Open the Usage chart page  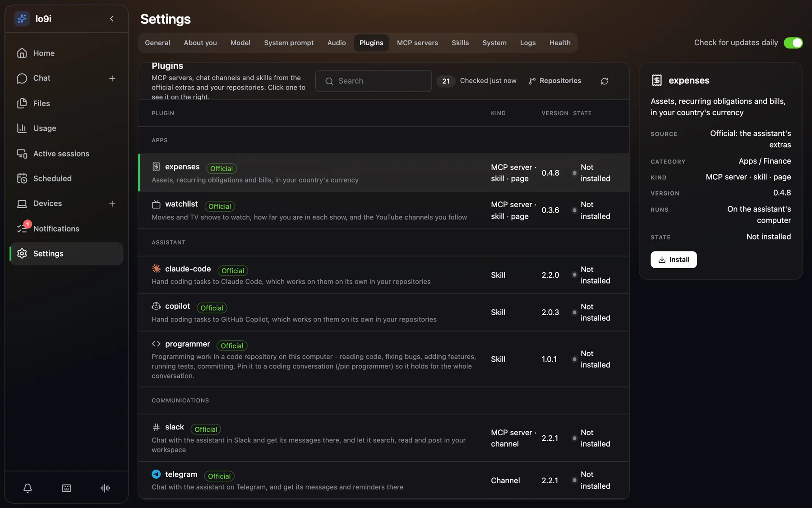click(x=66, y=128)
